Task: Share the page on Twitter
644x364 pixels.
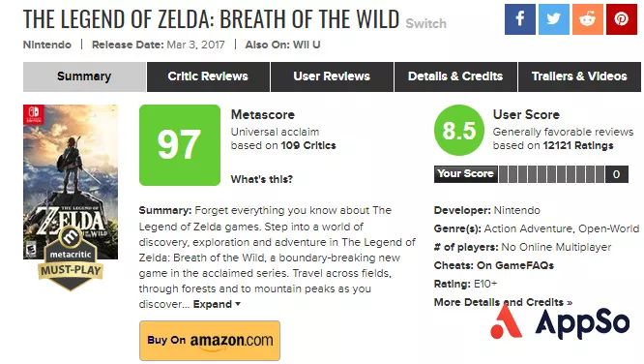Action: point(554,19)
